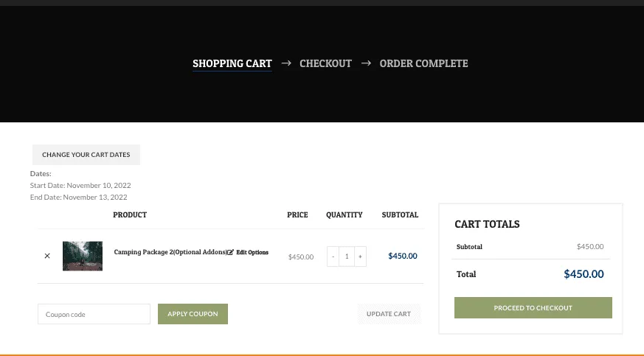Decrease quantity with the minus button
Viewport: 644px width, 356px height.
[333, 256]
